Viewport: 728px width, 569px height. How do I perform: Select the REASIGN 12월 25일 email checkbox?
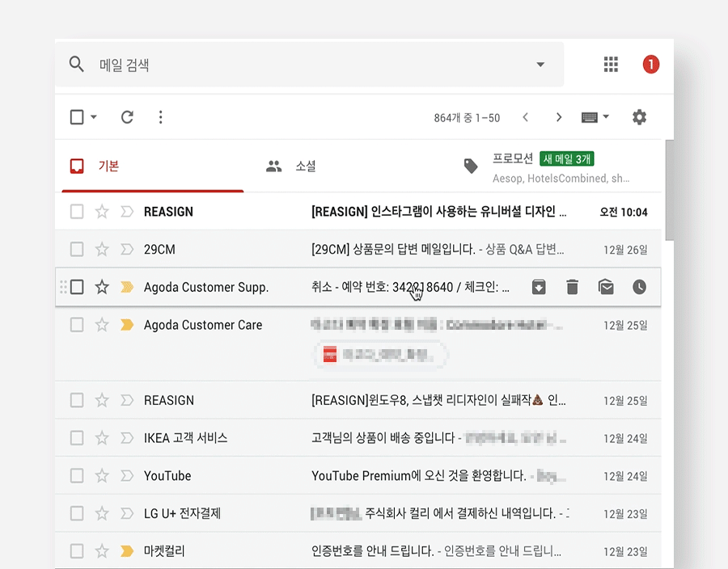coord(77,400)
